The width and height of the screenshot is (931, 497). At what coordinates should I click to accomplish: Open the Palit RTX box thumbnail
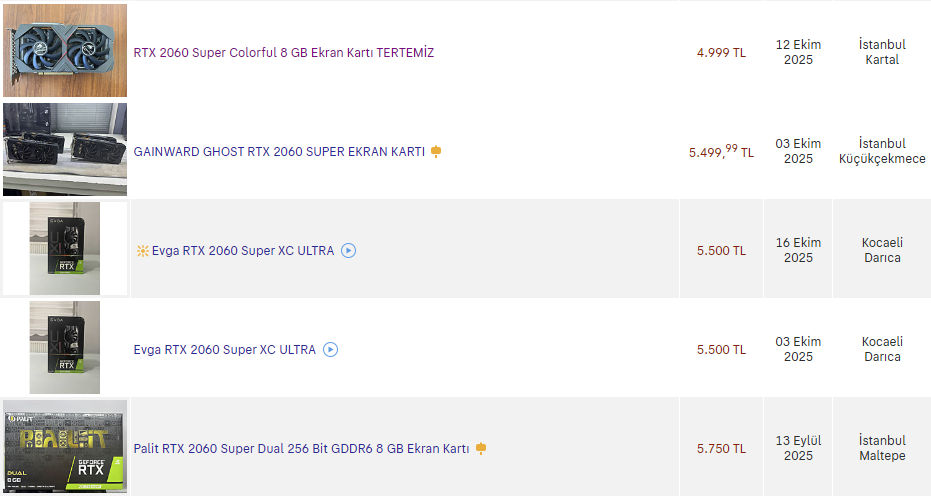65,447
